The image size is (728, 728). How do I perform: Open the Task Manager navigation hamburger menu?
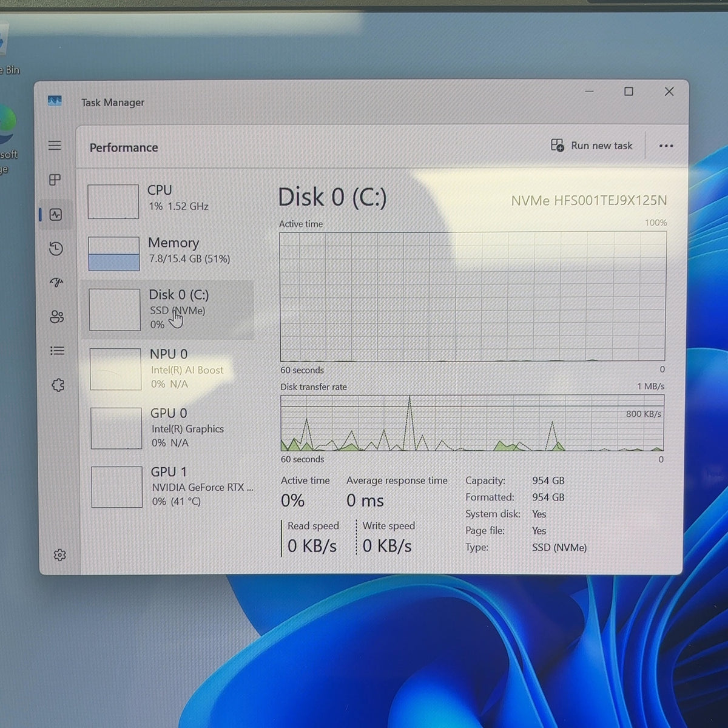55,146
